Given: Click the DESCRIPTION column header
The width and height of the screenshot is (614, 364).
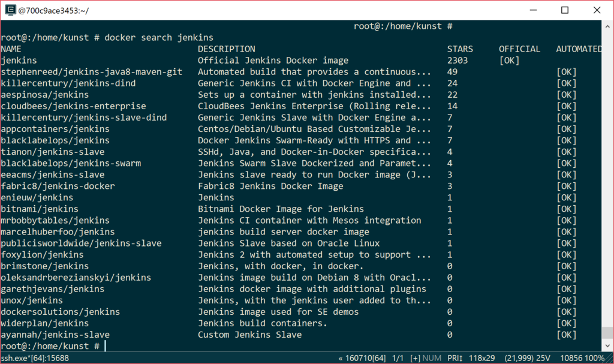Looking at the screenshot, I should click(x=226, y=49).
